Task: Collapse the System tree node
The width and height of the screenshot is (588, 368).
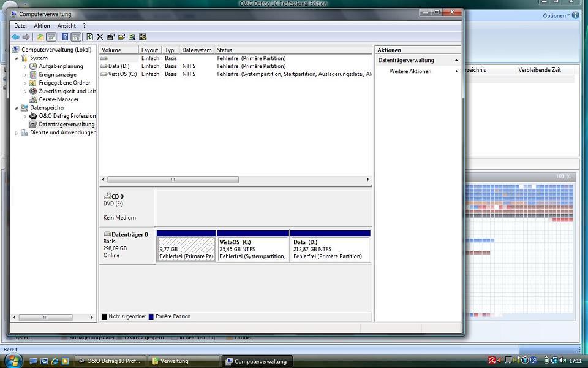Action: [16, 58]
